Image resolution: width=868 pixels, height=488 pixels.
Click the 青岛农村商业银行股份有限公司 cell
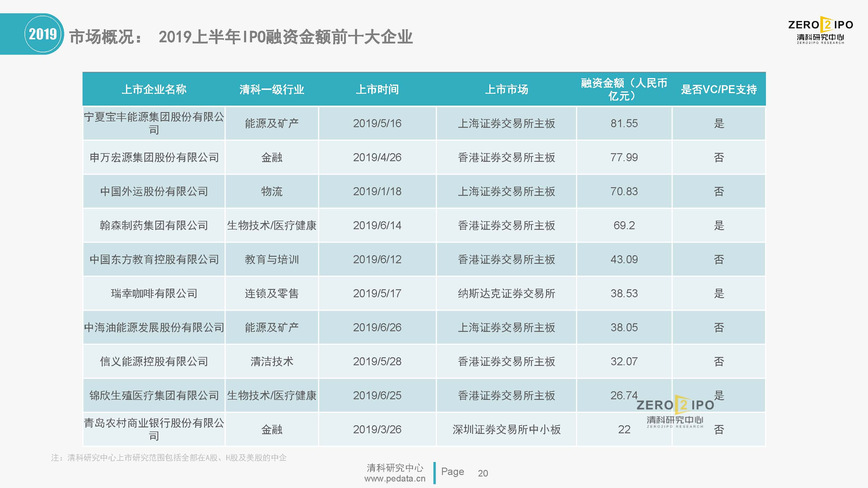[154, 429]
